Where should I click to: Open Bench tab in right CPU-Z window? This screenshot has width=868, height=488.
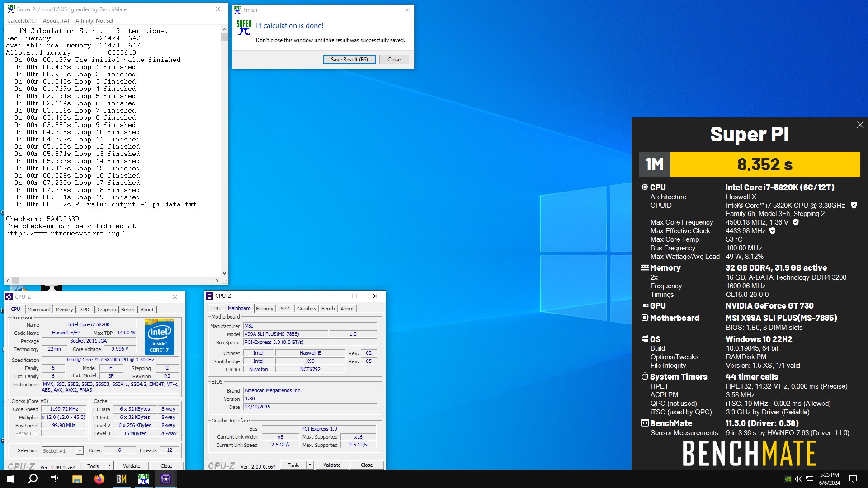[328, 309]
